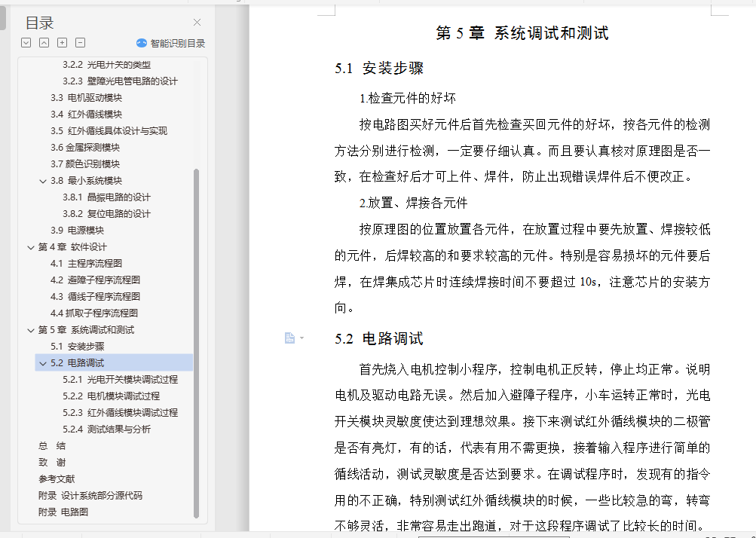Open 4.2 避障子程序流程图 section
This screenshot has height=538, width=756.
[x=96, y=280]
